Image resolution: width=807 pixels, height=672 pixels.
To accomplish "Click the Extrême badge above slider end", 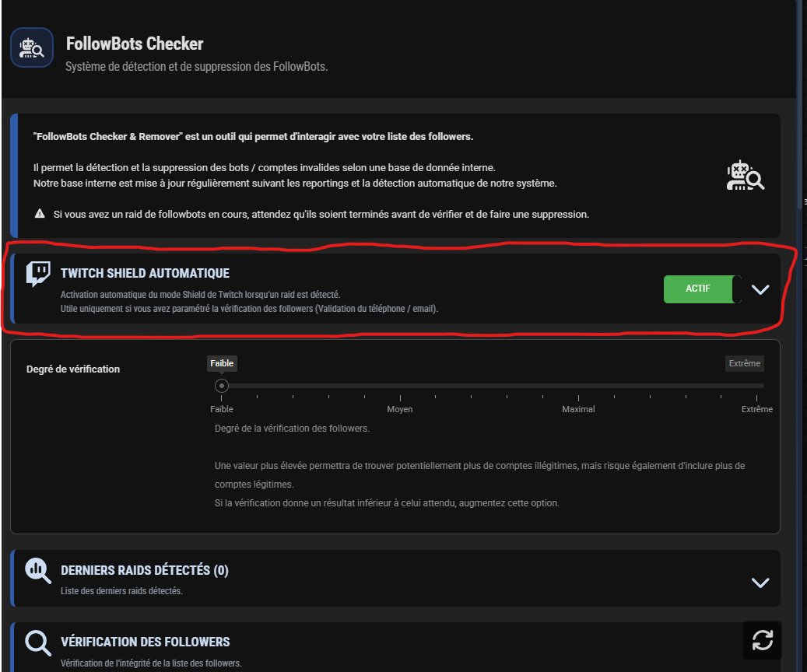I will point(744,363).
